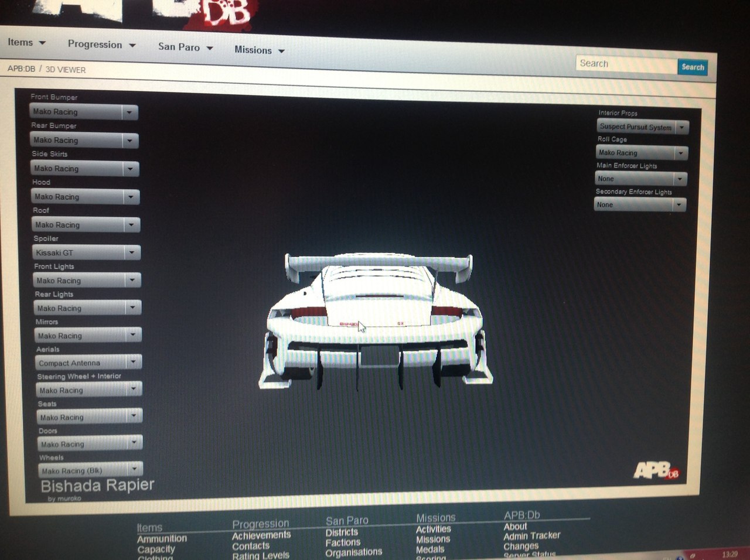Open the Secondary Enforcer Lights dropdown
The height and width of the screenshot is (560, 750).
click(x=639, y=204)
